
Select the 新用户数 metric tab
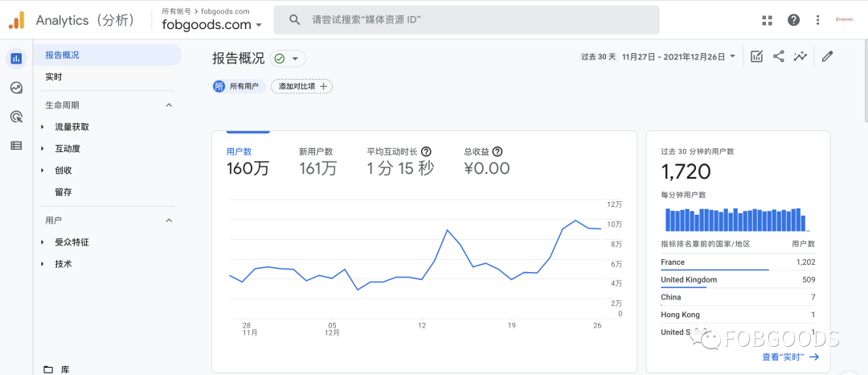click(x=317, y=161)
